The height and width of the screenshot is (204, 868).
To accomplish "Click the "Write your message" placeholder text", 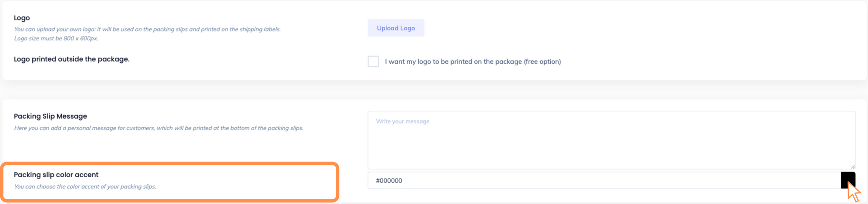I will point(402,121).
